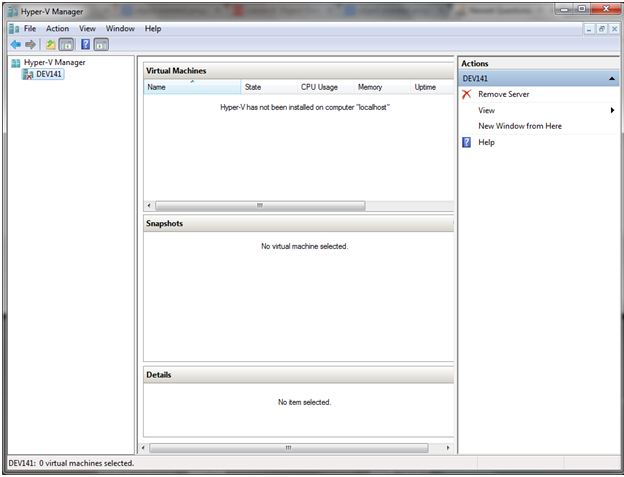Click bottom center-pane horizontal scrollbar thumb

pos(289,448)
